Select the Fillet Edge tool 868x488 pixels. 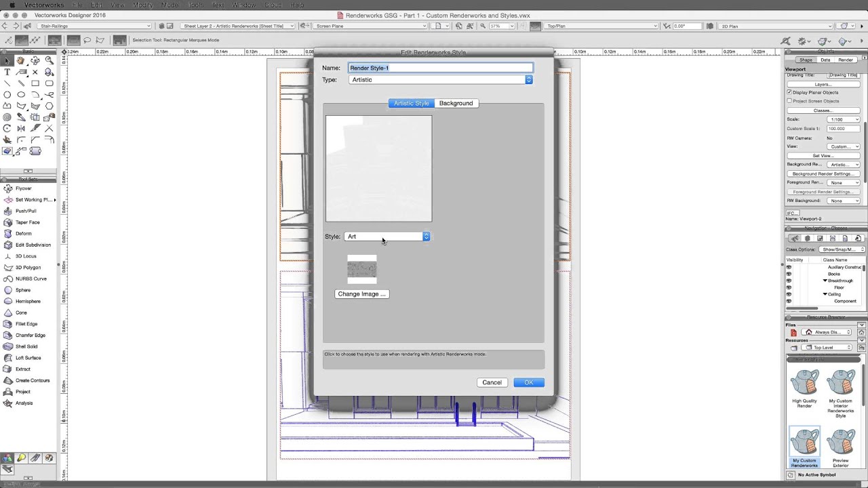coord(26,324)
